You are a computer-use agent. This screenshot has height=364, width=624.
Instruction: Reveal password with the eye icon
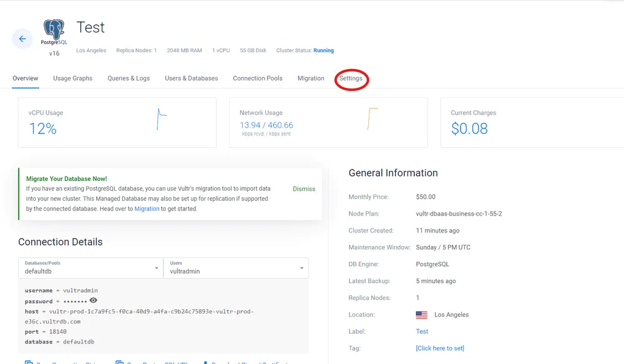coord(93,300)
